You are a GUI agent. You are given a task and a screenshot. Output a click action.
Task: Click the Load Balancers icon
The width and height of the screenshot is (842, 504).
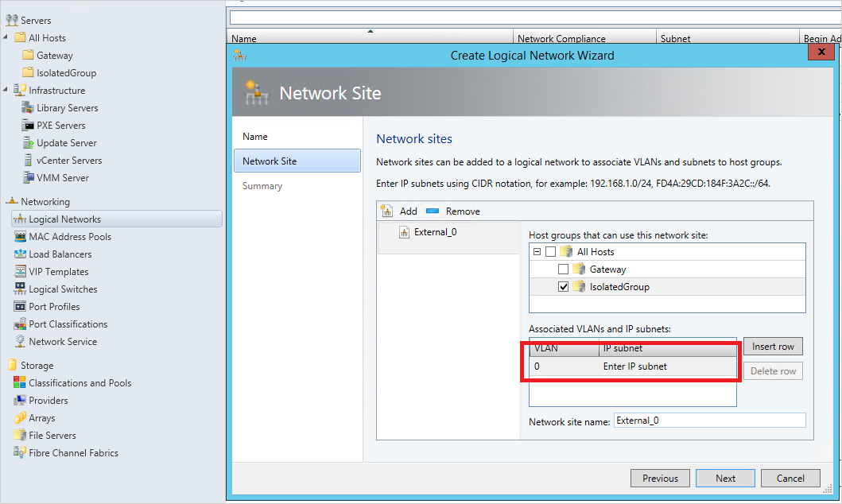(x=20, y=254)
